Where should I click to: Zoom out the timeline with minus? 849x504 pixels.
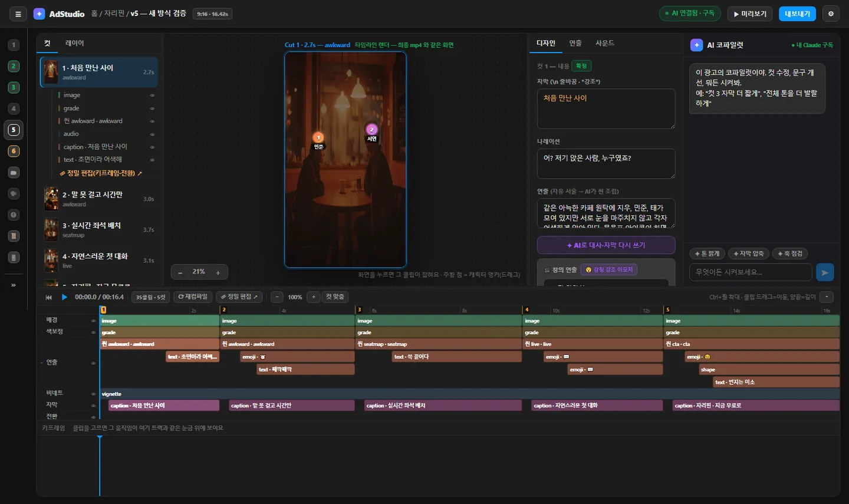pos(277,297)
